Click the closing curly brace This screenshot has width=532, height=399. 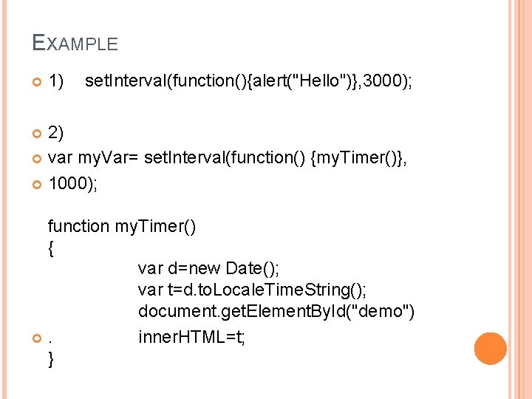point(50,360)
